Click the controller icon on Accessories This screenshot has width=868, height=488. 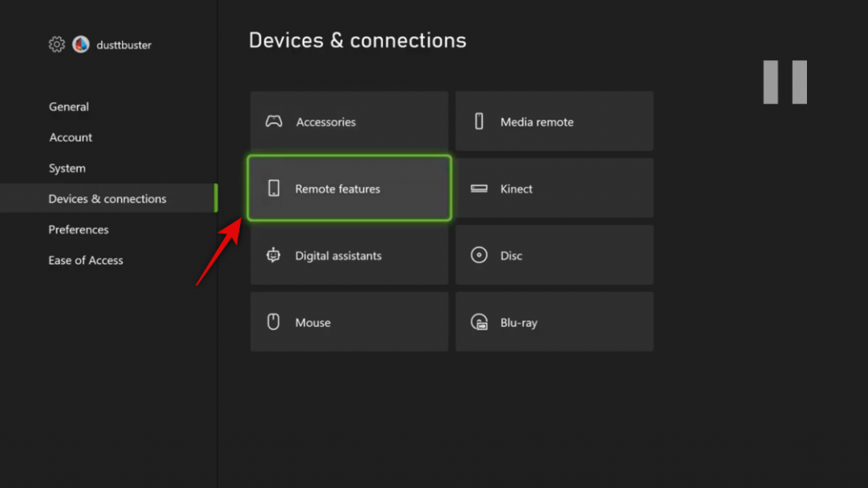coord(272,121)
